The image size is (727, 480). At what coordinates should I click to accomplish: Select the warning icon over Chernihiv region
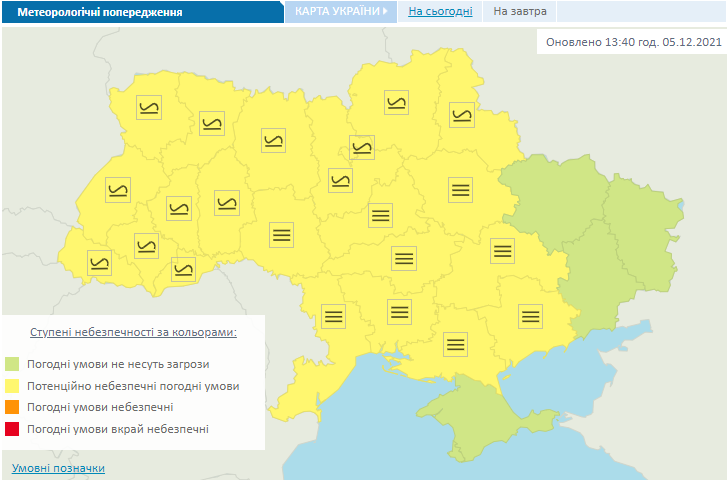click(397, 101)
